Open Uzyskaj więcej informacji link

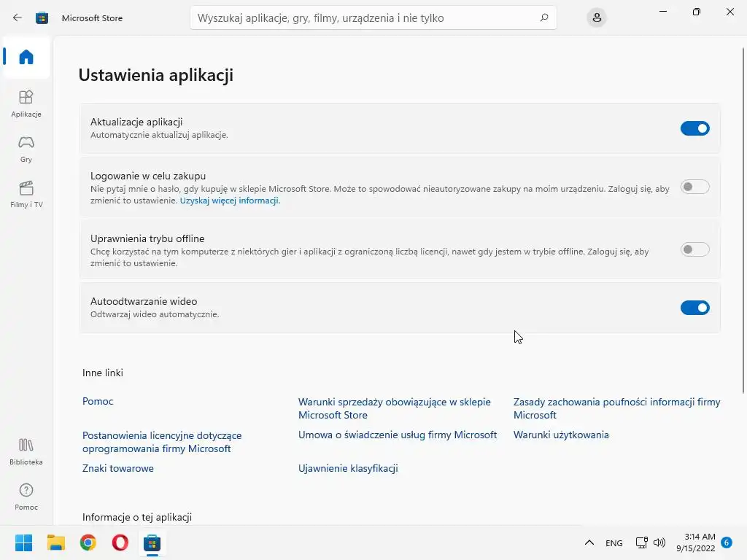[x=230, y=201]
